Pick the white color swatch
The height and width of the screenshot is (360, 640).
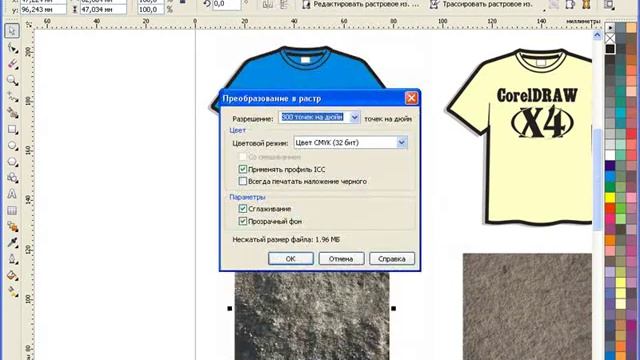pyautogui.click(x=610, y=155)
